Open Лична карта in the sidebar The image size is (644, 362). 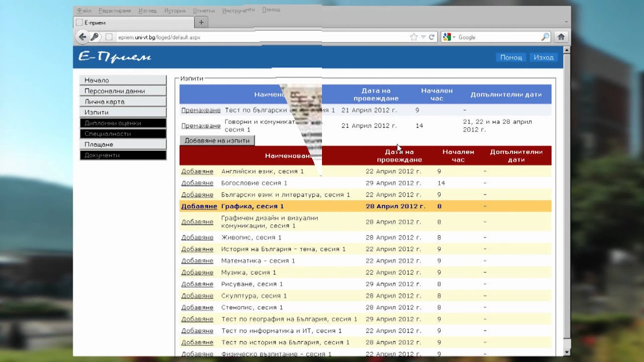coord(123,102)
